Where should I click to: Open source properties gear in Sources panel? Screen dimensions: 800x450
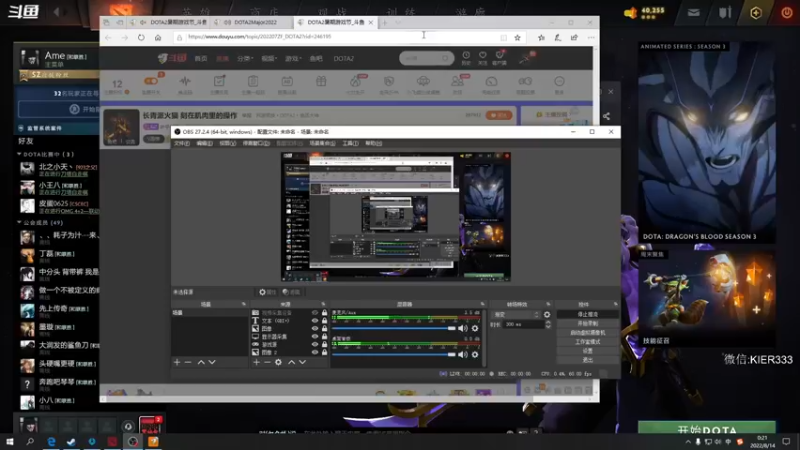(x=278, y=362)
